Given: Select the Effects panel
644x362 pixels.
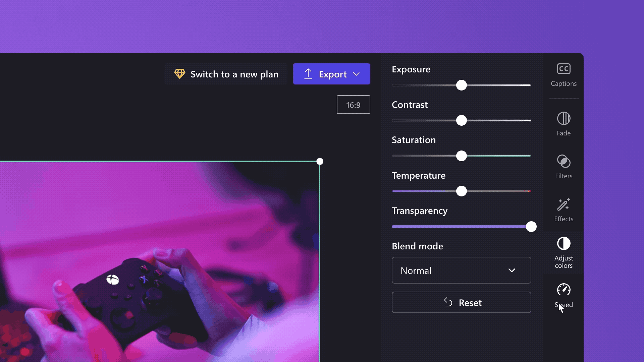Looking at the screenshot, I should tap(564, 209).
